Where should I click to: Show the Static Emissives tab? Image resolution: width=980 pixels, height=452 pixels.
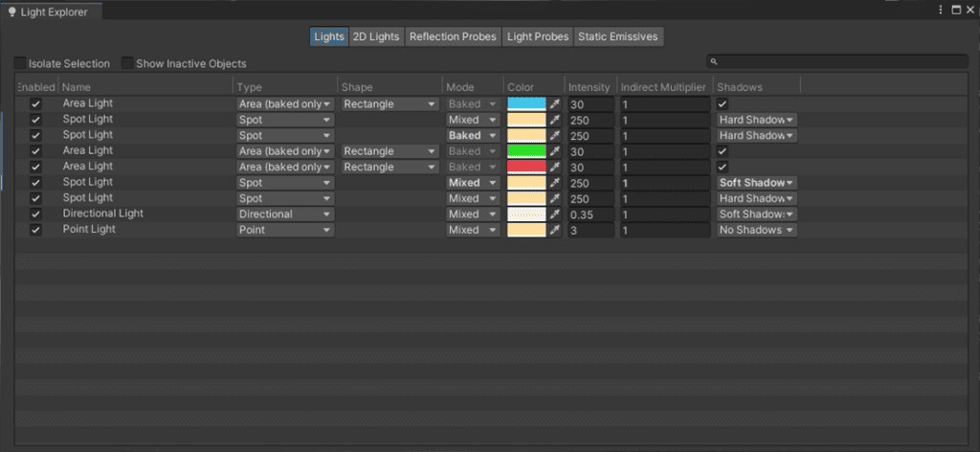tap(618, 37)
